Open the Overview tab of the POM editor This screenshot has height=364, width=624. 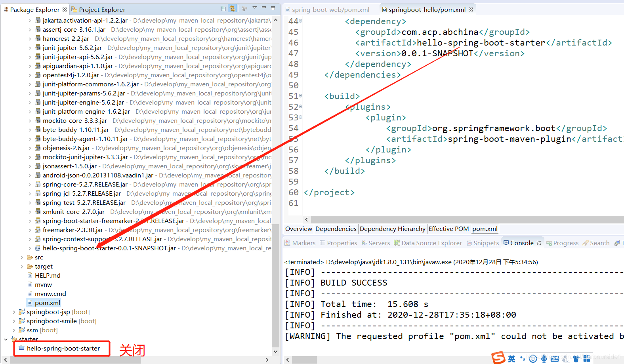tap(299, 229)
